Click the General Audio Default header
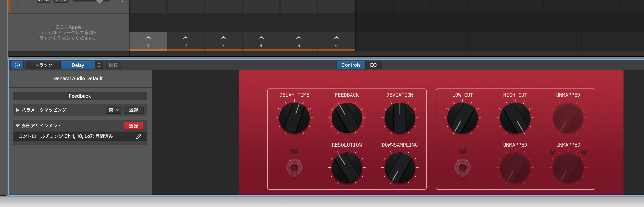 (78, 78)
